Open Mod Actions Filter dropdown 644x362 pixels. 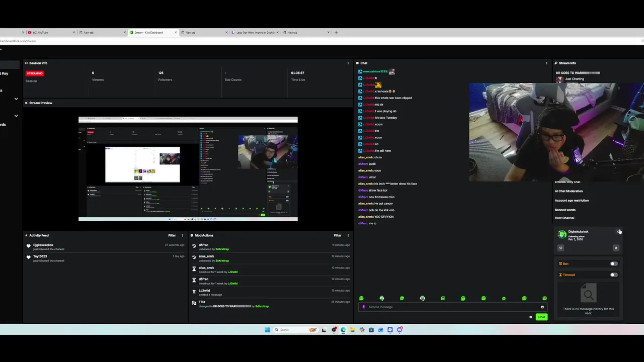338,235
